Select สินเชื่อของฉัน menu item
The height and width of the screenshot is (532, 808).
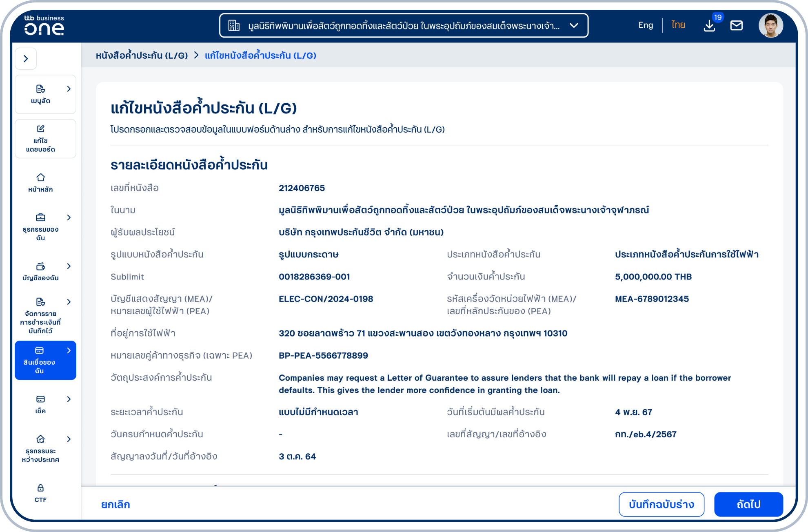click(x=45, y=360)
